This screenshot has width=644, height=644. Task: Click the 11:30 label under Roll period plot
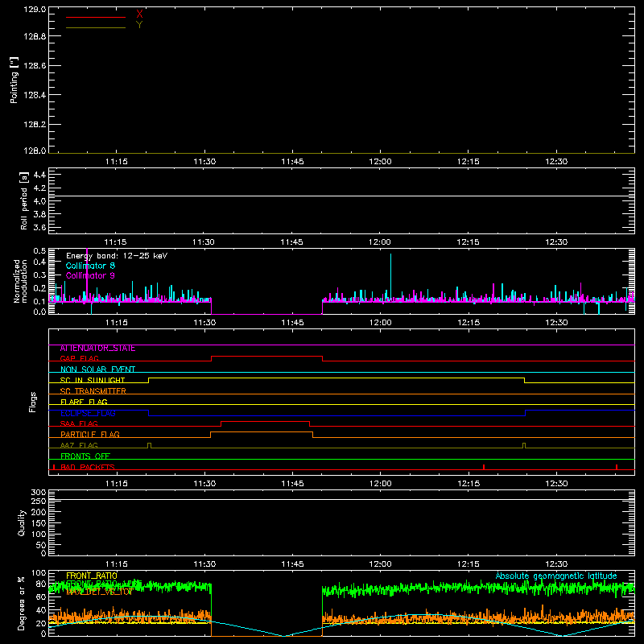(204, 242)
